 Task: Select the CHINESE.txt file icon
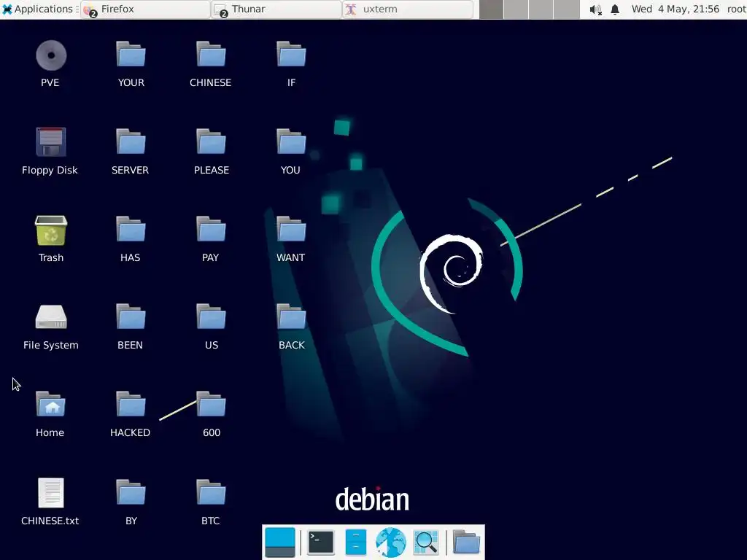pyautogui.click(x=51, y=493)
